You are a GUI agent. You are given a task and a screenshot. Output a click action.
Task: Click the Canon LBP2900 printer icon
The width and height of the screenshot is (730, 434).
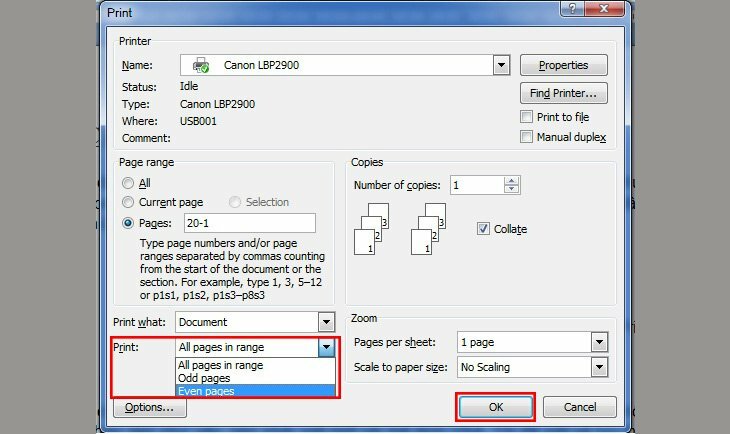(x=200, y=65)
